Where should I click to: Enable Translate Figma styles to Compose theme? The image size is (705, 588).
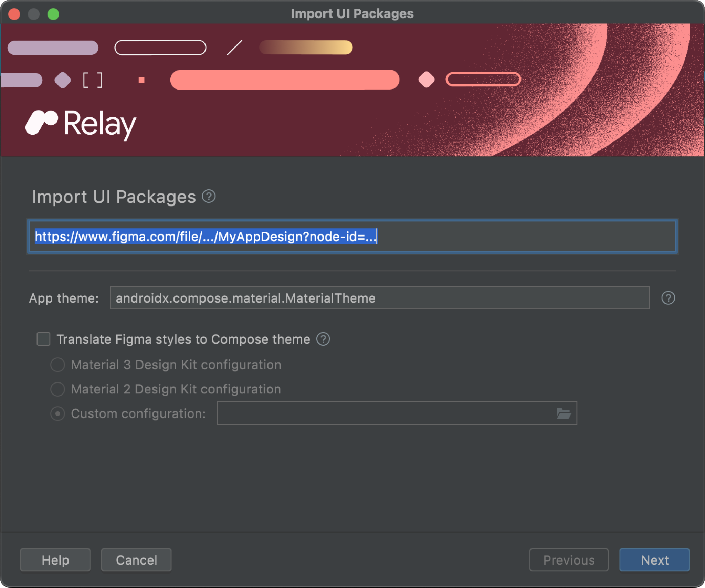44,338
